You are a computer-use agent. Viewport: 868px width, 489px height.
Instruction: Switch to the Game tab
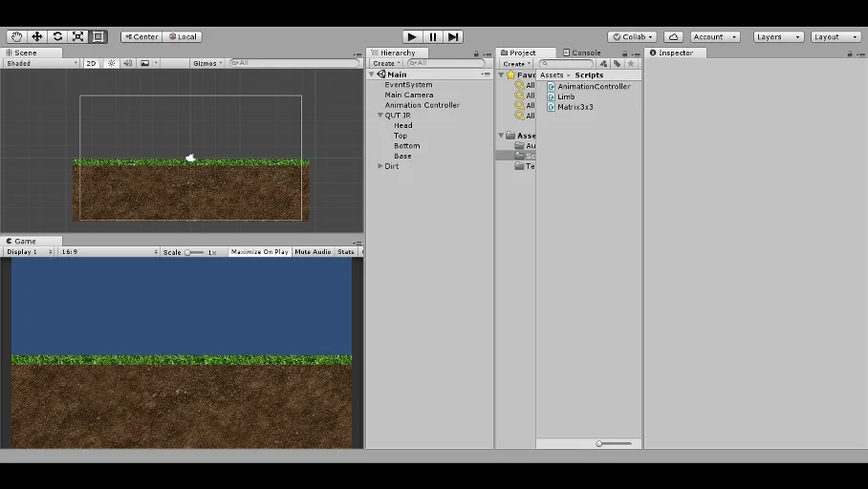[32, 242]
